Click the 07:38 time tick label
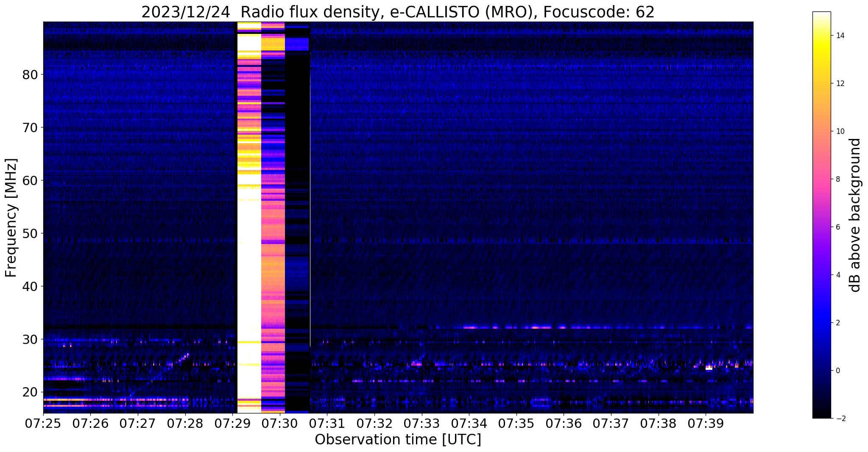Image resolution: width=868 pixels, height=452 pixels. click(x=658, y=423)
